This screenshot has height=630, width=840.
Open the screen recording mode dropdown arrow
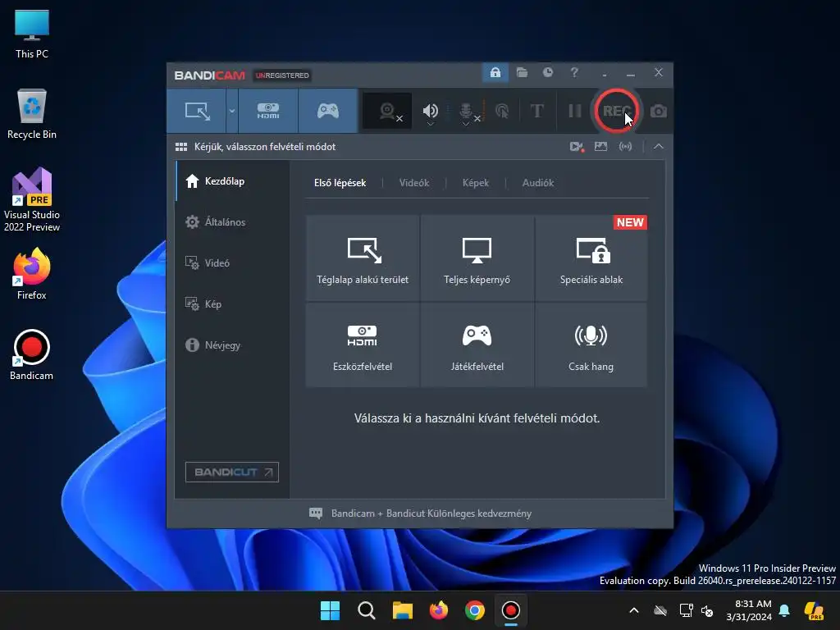coord(232,111)
